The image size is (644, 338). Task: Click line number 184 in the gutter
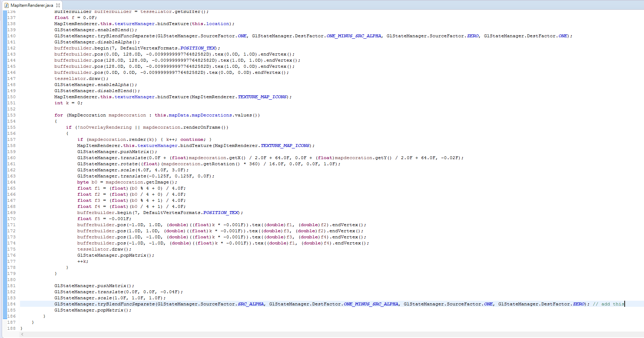(11, 304)
